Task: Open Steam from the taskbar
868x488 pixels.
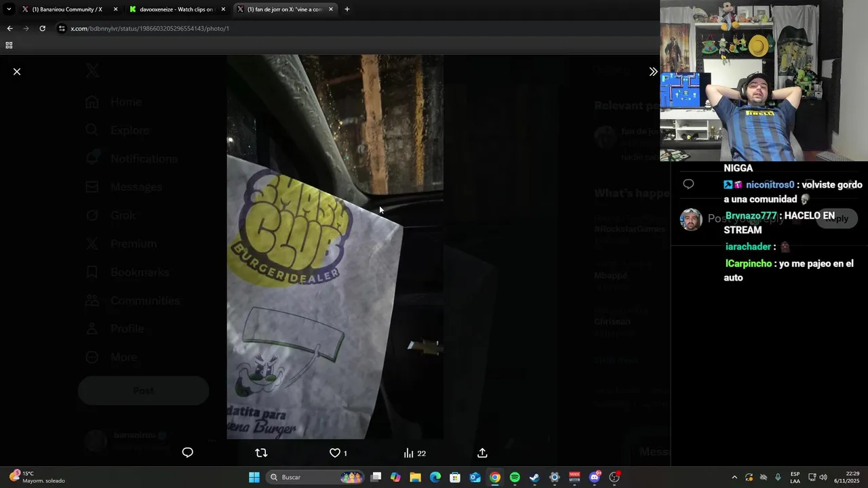Action: pyautogui.click(x=534, y=477)
